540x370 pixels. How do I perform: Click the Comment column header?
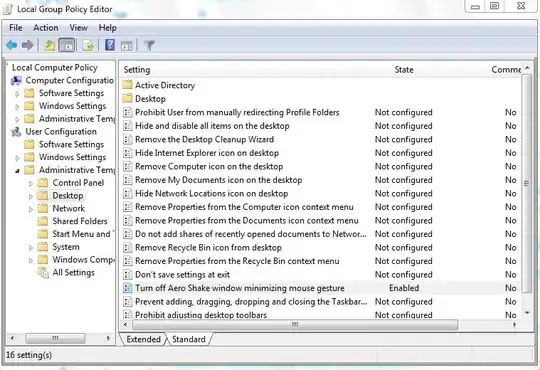coord(506,70)
